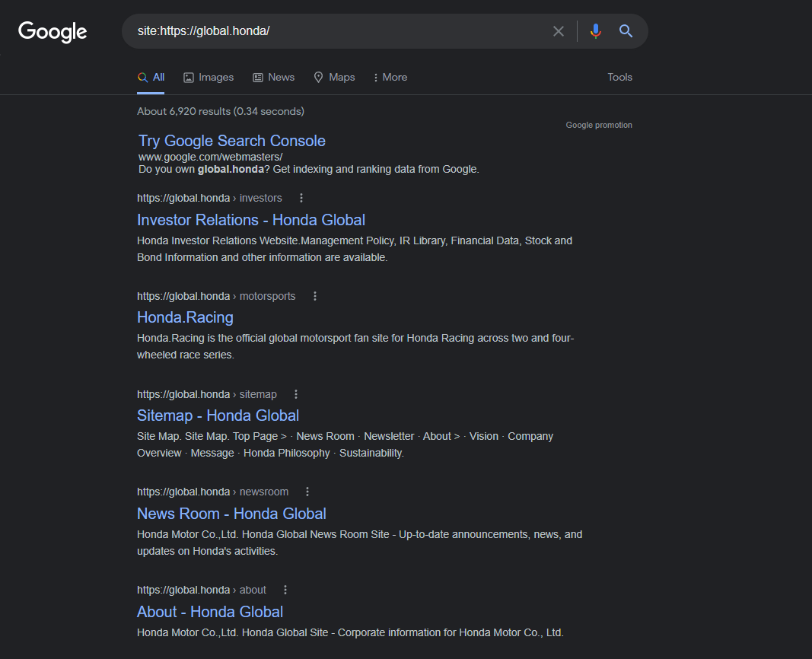Open the Tools option

[619, 77]
